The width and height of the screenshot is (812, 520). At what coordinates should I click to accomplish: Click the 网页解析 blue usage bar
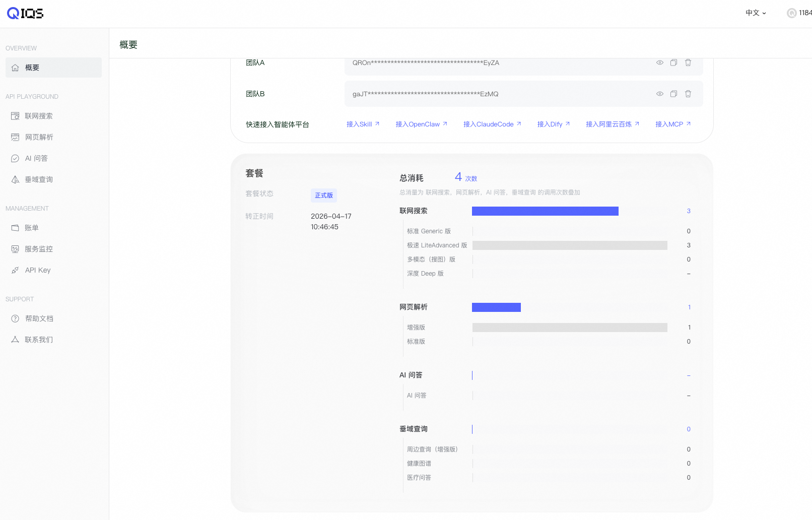click(x=496, y=307)
